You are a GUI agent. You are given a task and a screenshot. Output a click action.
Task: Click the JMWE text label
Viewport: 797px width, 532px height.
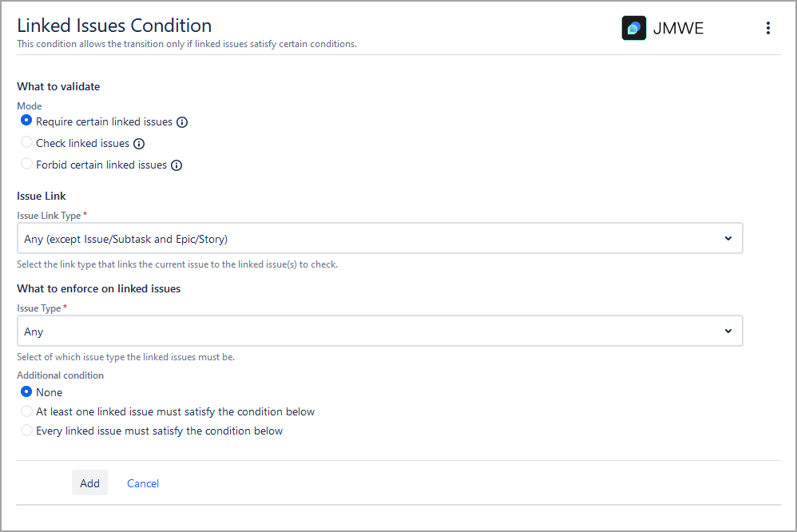point(678,29)
